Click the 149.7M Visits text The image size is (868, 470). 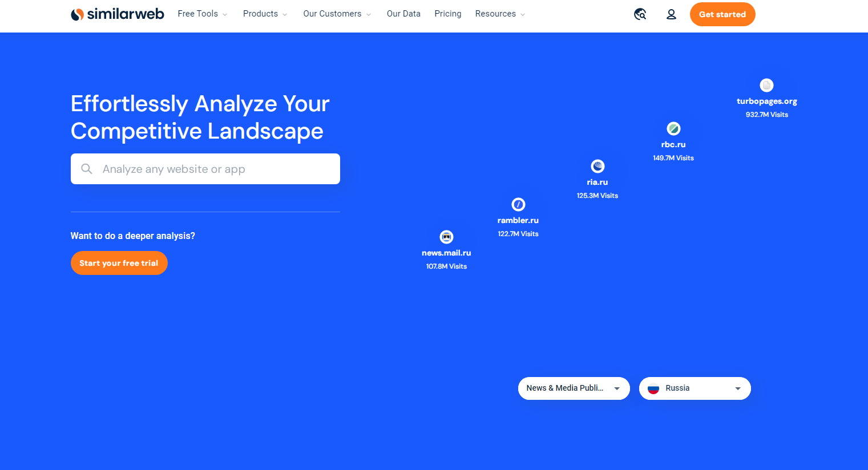[673, 158]
